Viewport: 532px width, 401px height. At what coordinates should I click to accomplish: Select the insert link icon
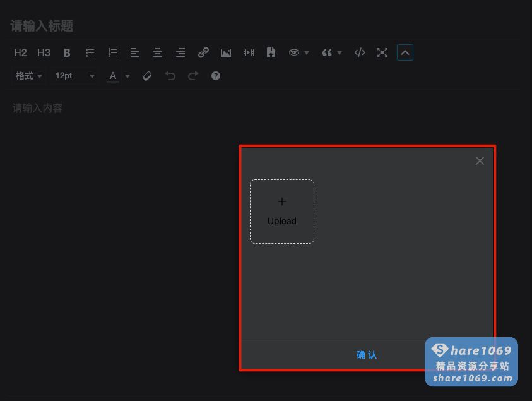point(203,52)
